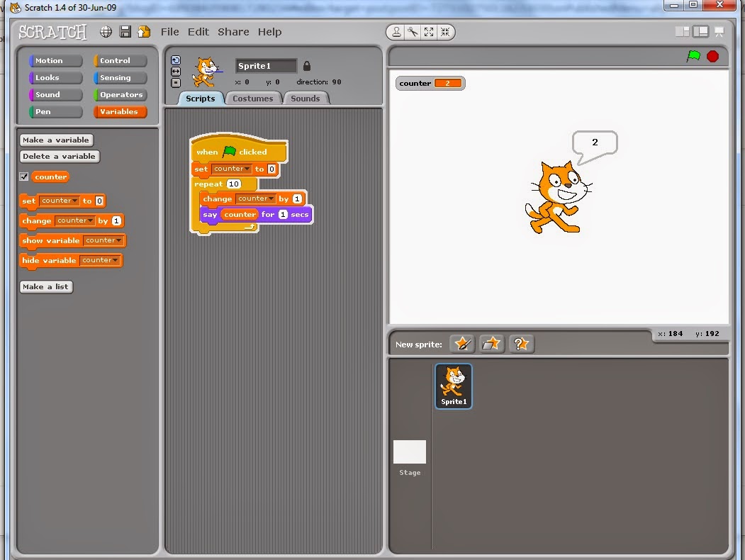The image size is (745, 560).
Task: Click the counter reporter block in palette
Action: click(x=50, y=177)
